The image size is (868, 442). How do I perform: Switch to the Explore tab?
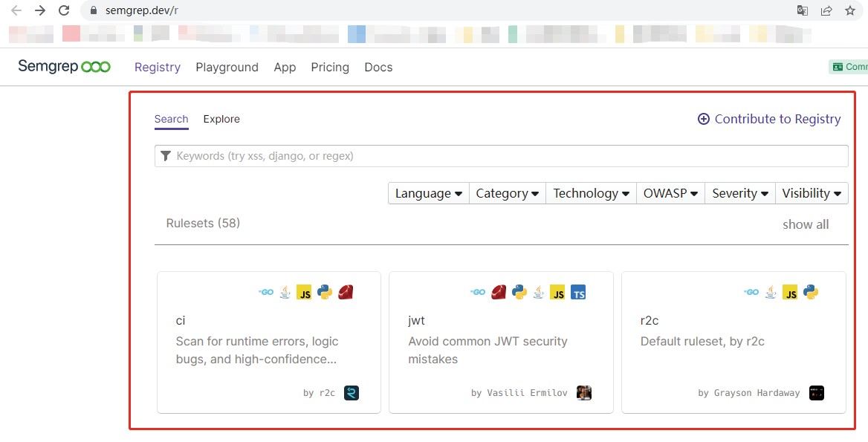pos(221,119)
